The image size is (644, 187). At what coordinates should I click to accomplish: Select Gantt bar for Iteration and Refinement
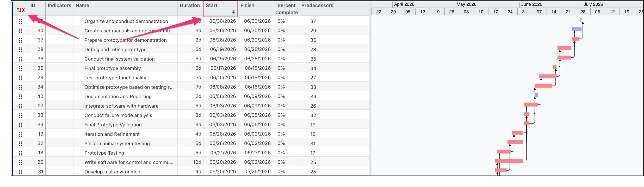point(517,133)
